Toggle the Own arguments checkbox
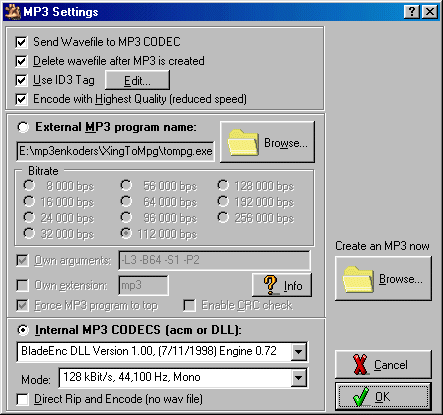 (x=22, y=260)
